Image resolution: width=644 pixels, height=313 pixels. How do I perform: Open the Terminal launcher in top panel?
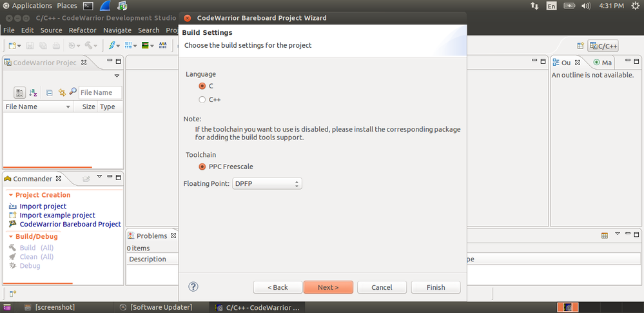[88, 6]
